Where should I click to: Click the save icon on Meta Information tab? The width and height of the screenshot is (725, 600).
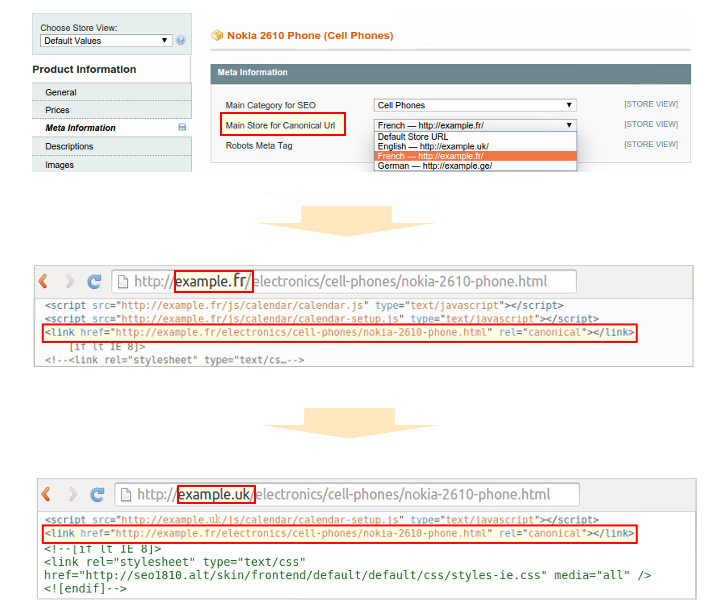(182, 127)
